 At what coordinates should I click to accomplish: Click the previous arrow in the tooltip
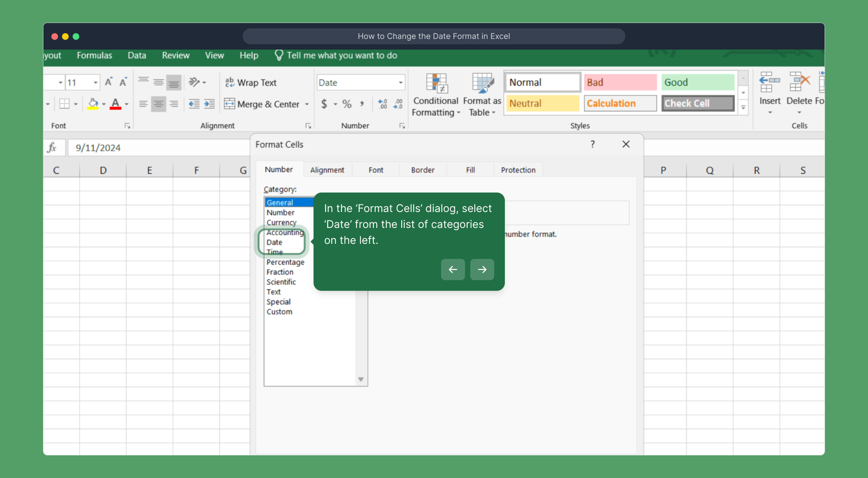tap(453, 269)
